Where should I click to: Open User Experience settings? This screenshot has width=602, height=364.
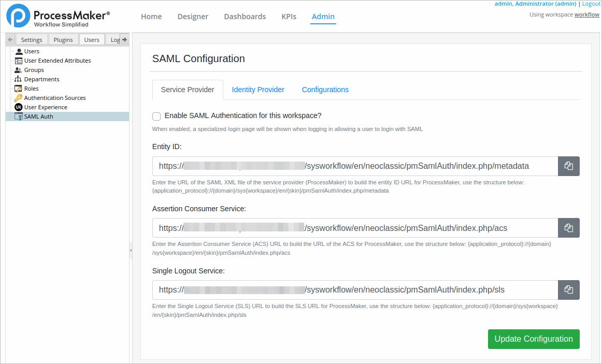click(46, 107)
